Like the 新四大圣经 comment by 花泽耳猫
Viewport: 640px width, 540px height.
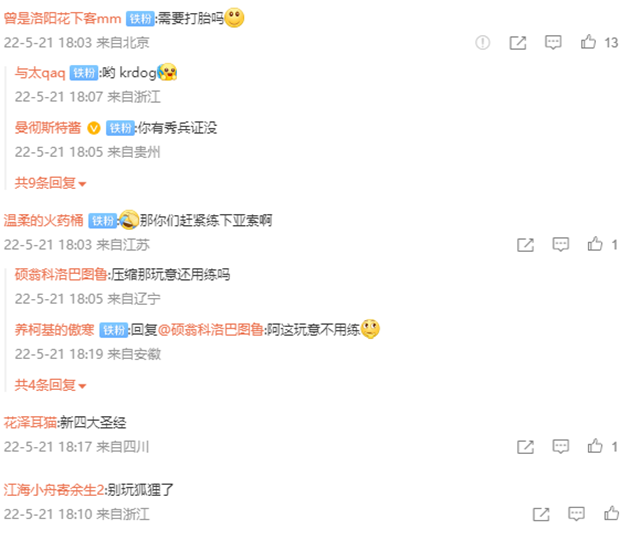coord(595,446)
